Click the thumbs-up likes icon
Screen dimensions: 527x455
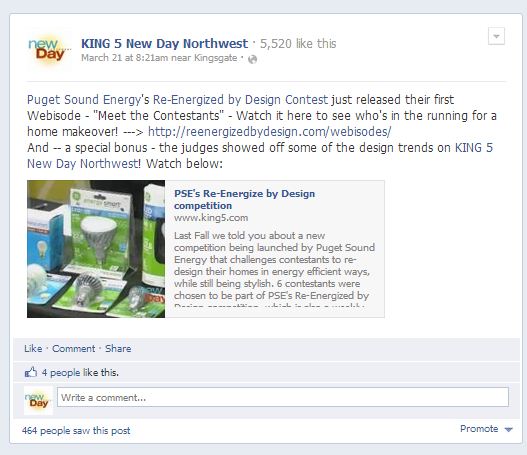[x=31, y=372]
